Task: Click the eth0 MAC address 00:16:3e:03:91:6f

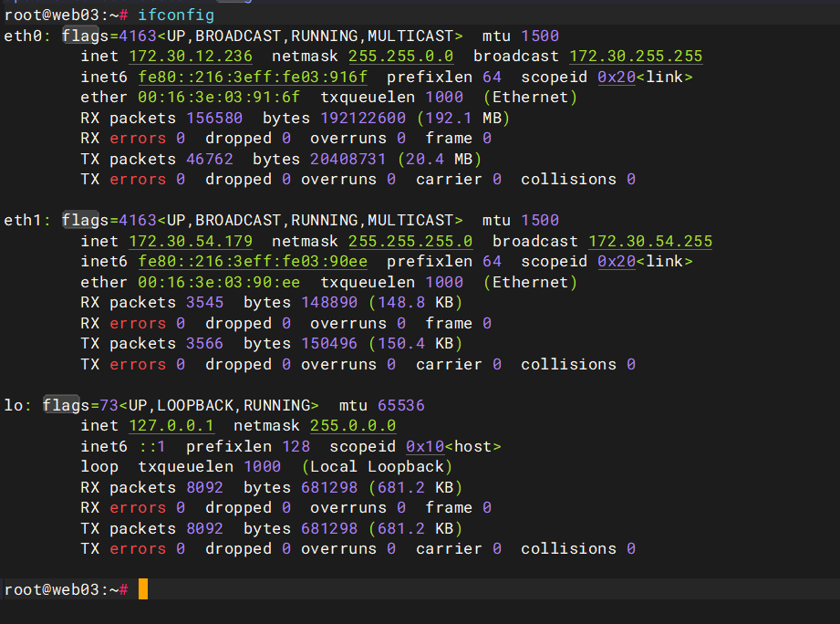Action: pos(219,98)
